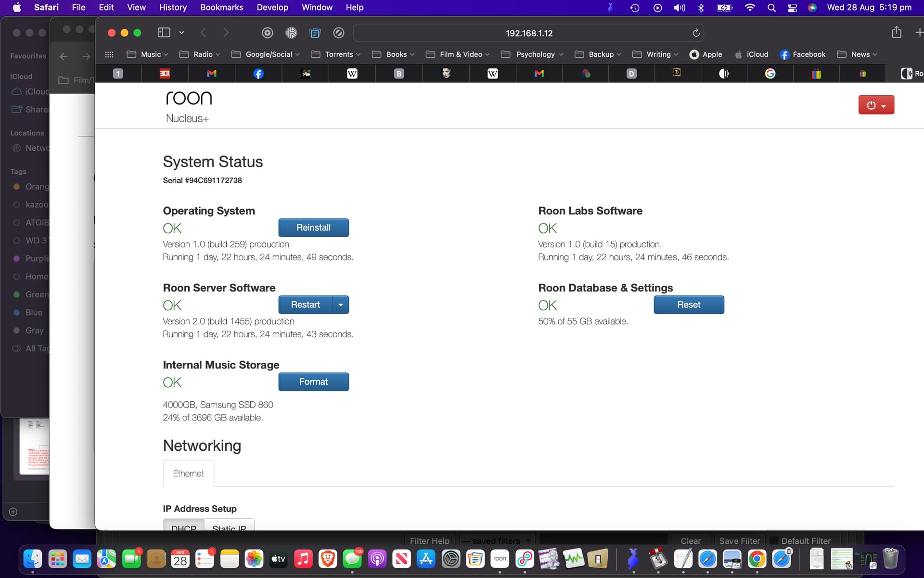Open the Apple bookmark

point(706,54)
